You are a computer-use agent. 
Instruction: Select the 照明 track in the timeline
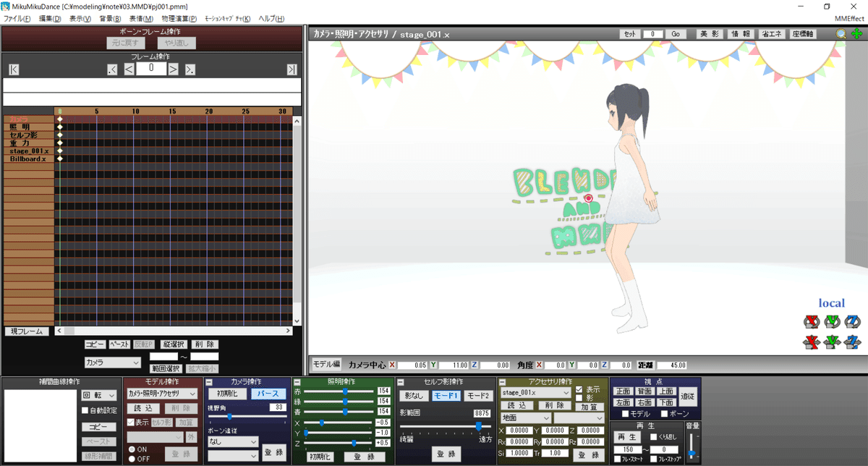pos(29,127)
